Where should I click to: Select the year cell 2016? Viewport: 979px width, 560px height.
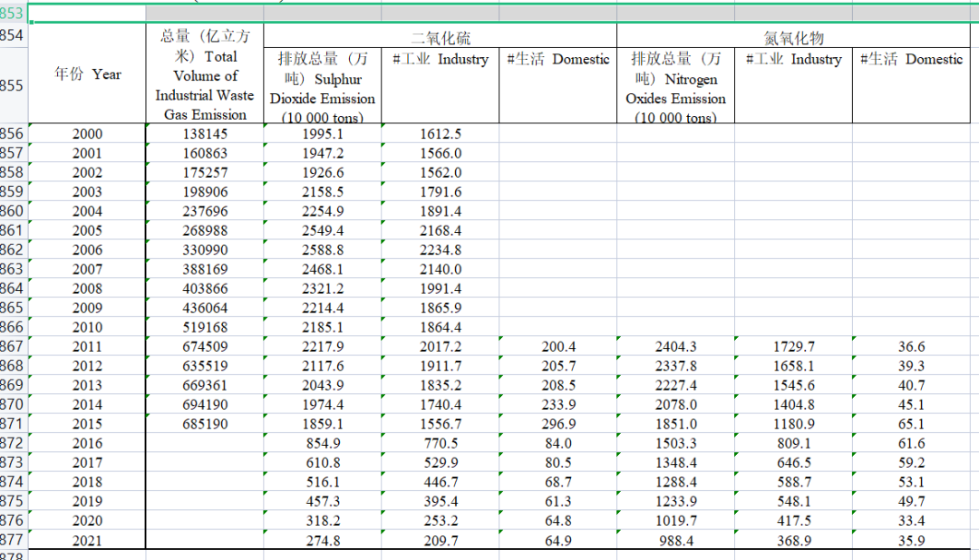coord(87,443)
